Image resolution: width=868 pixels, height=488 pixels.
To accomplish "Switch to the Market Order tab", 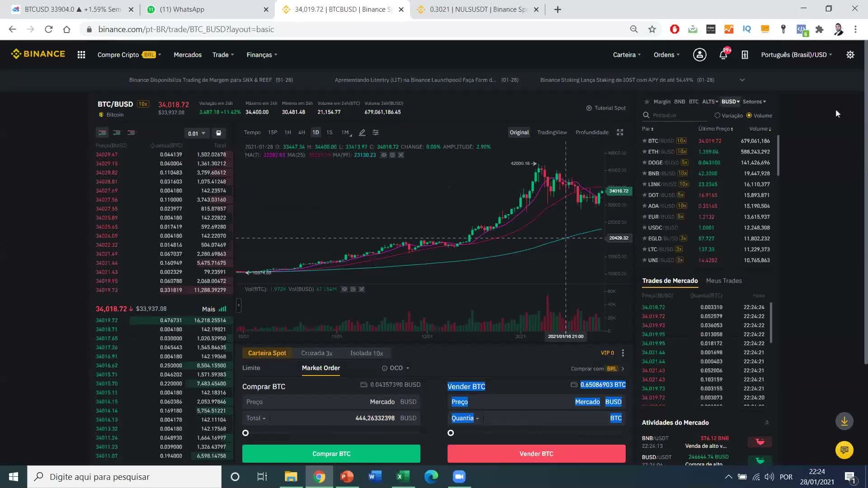I will point(321,368).
